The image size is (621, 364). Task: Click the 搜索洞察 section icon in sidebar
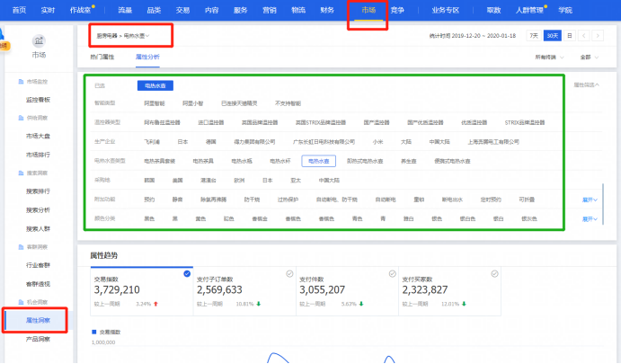20,171
